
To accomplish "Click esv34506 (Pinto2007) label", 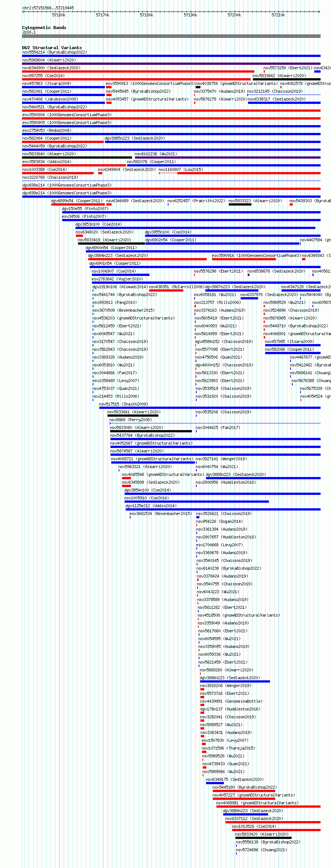I will pyautogui.click(x=84, y=216).
